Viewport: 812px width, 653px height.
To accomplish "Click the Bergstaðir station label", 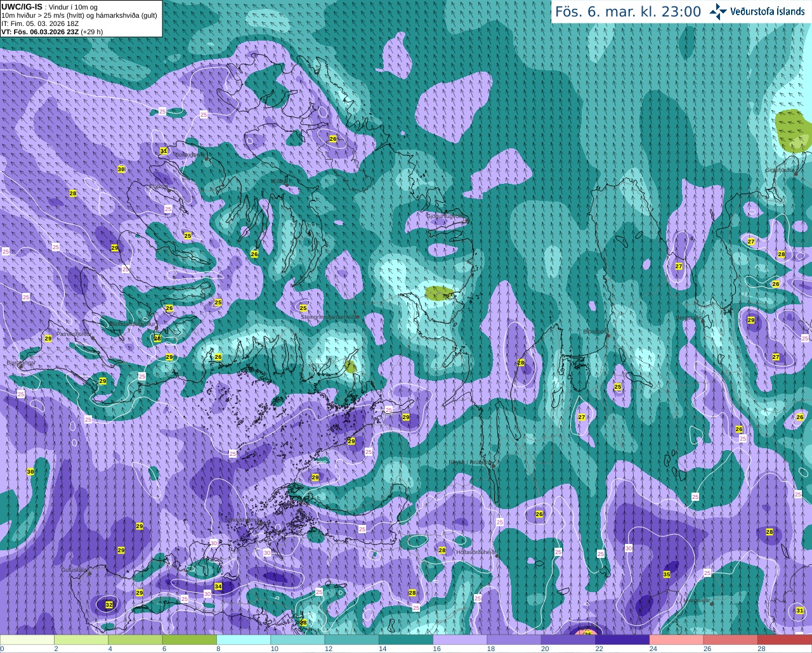I will pos(689,318).
